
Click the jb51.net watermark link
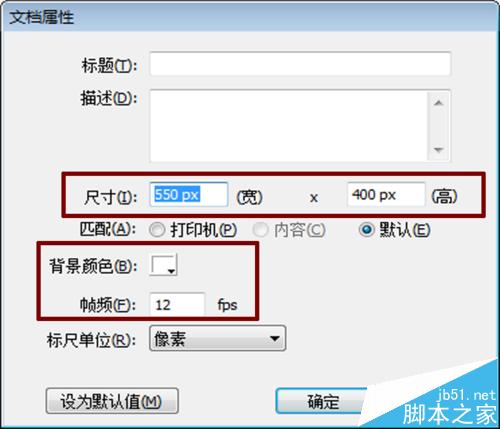click(466, 395)
